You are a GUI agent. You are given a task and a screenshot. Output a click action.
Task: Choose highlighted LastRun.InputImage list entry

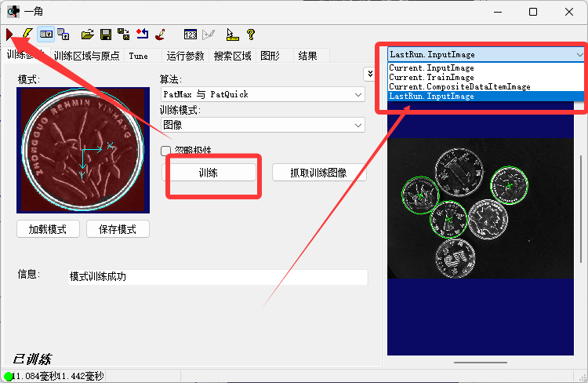tap(486, 96)
